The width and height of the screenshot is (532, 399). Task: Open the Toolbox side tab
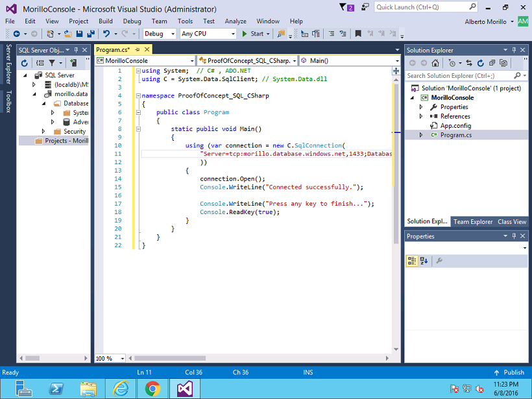click(9, 101)
